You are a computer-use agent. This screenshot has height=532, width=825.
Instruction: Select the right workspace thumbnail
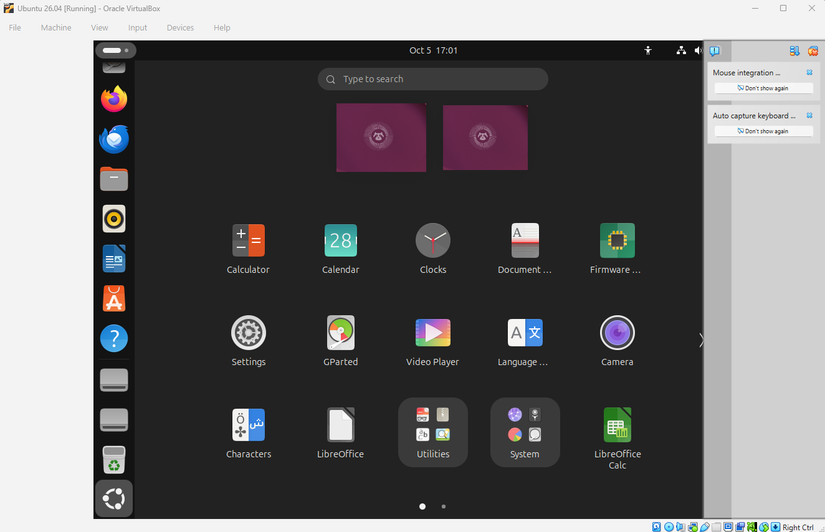tap(485, 137)
